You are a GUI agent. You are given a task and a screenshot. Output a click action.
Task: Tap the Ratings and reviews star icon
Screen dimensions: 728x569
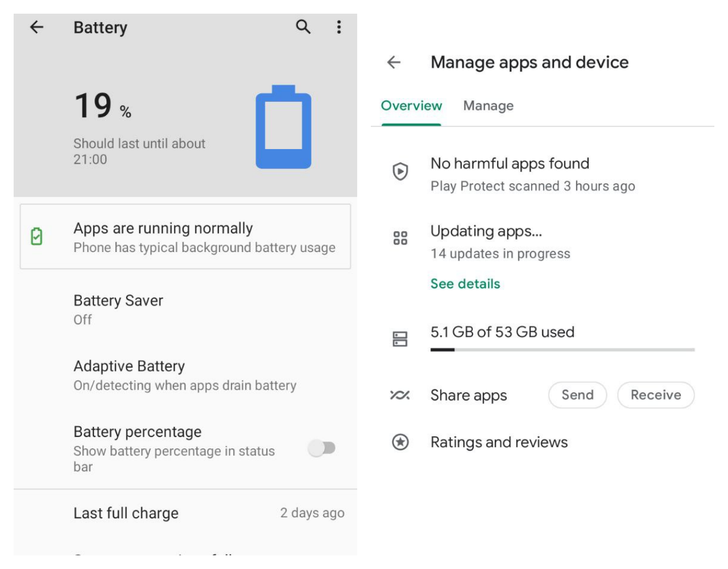(400, 442)
